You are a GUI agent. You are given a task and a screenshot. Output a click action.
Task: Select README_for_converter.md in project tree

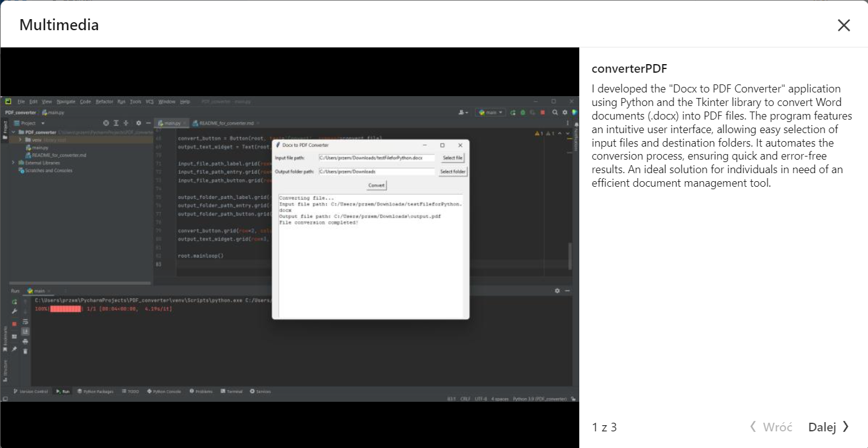(x=55, y=155)
